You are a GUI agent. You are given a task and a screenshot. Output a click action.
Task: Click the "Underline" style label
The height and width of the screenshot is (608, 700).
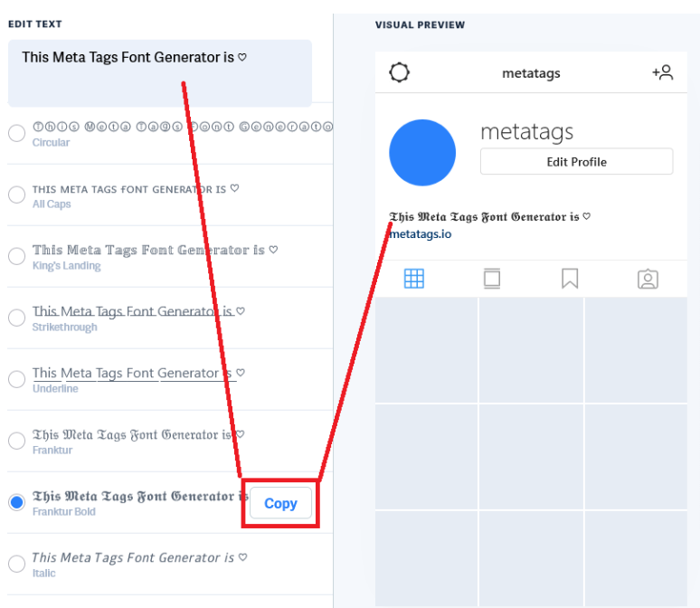pyautogui.click(x=55, y=389)
